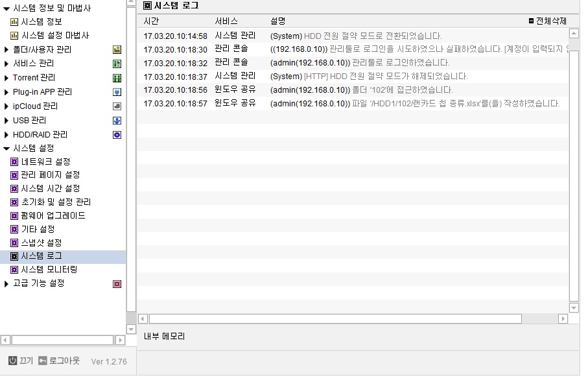Click the 시간 column header

pos(152,21)
